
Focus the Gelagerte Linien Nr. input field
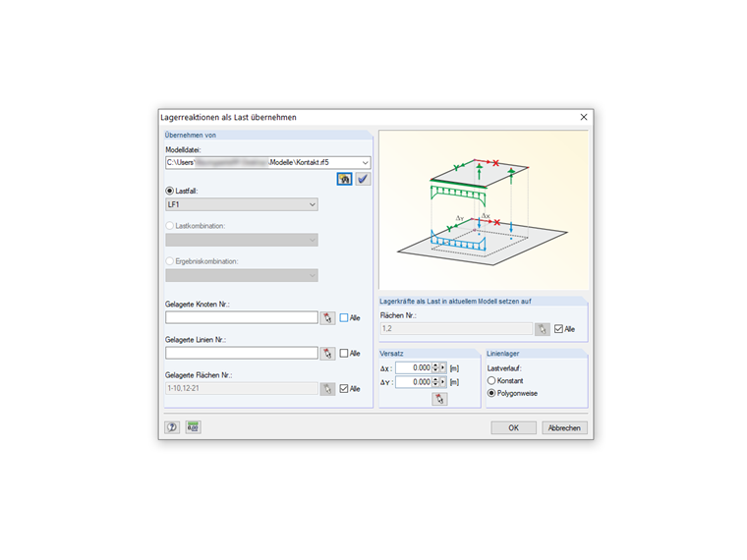point(242,354)
